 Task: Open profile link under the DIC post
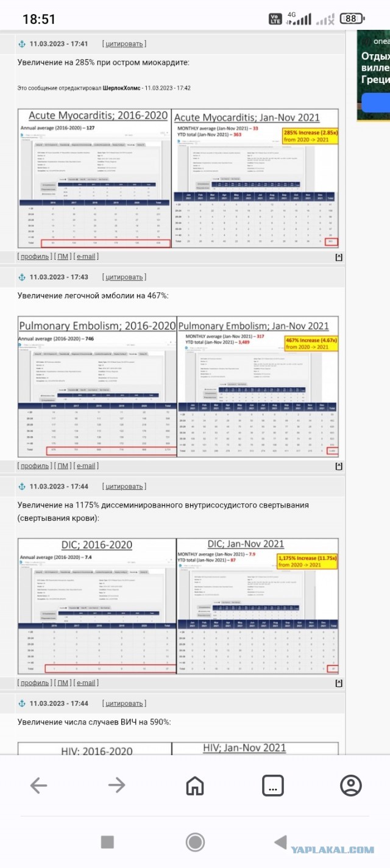34,683
